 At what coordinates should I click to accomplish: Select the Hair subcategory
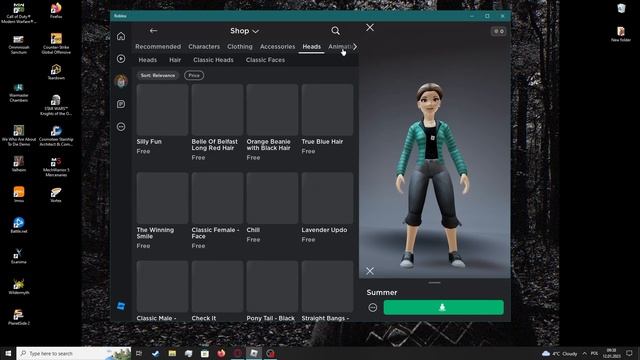(x=175, y=60)
